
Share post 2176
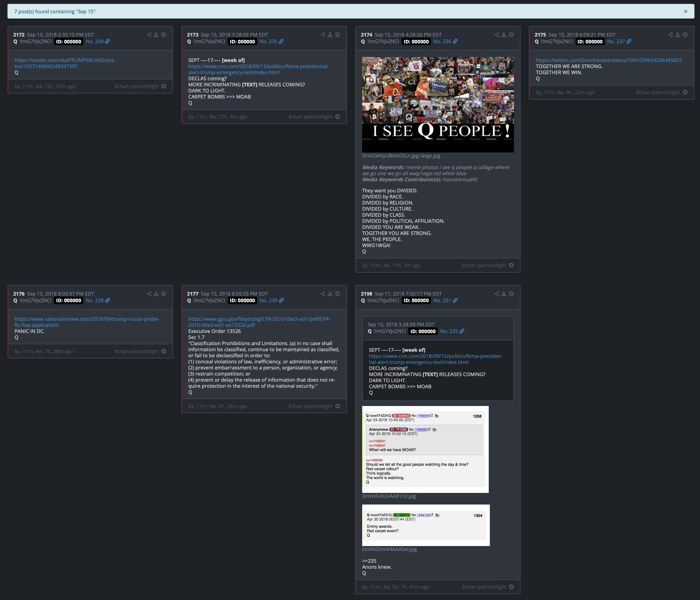149,294
